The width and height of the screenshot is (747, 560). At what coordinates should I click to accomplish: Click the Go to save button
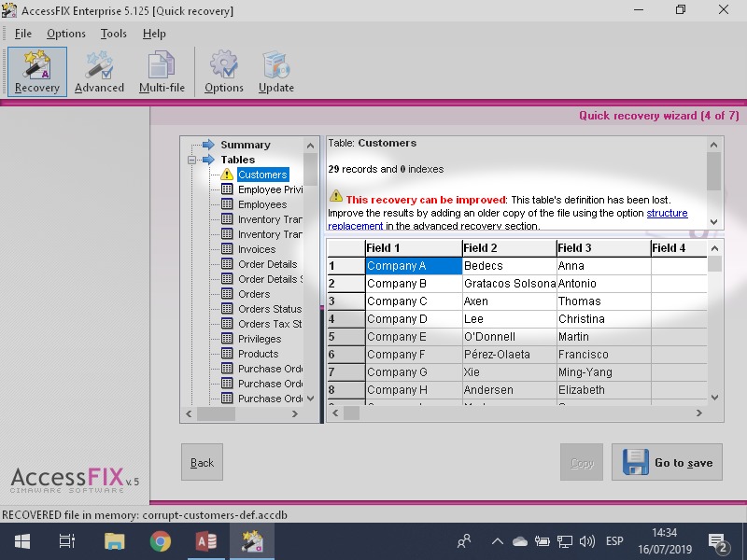tap(667, 463)
